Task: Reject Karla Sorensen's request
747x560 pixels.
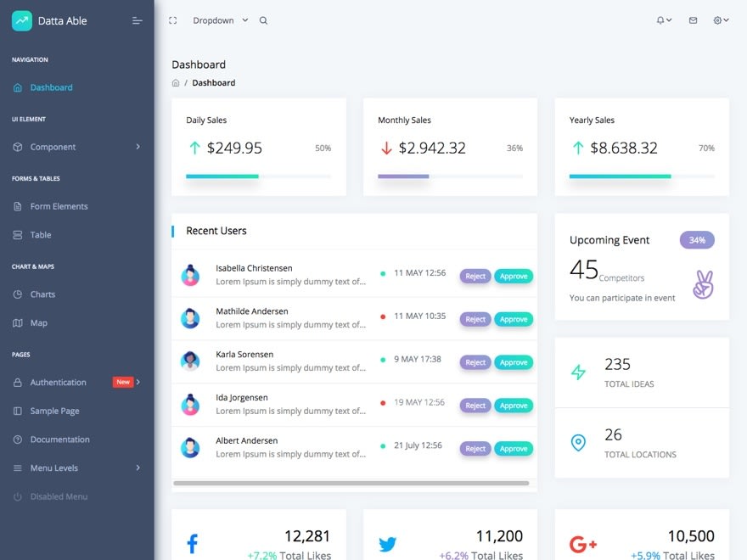Action: coord(475,362)
